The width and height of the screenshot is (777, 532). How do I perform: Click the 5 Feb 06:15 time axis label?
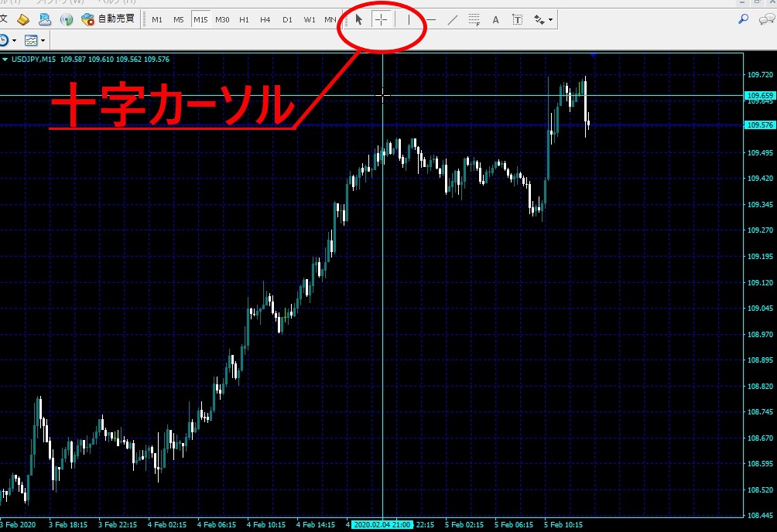pos(514,524)
